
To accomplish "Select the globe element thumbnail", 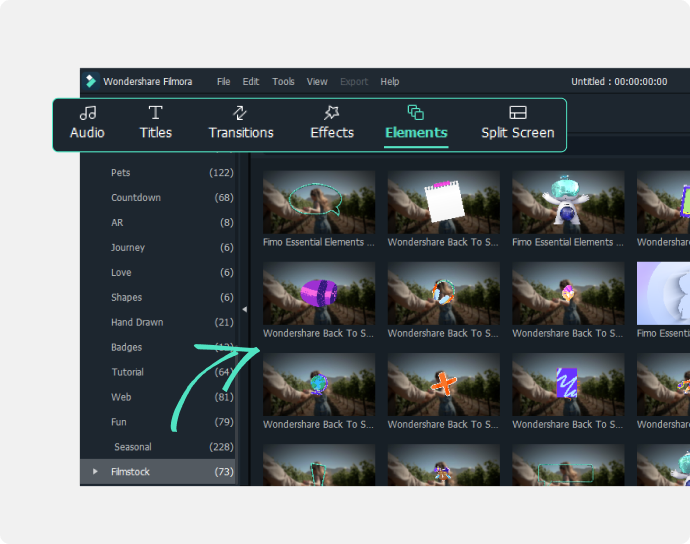I will tap(319, 385).
